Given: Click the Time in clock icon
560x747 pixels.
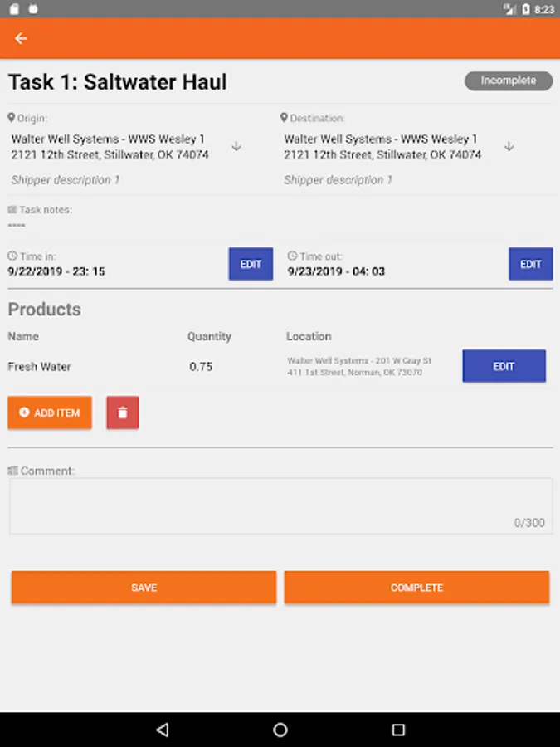Looking at the screenshot, I should pyautogui.click(x=12, y=256).
